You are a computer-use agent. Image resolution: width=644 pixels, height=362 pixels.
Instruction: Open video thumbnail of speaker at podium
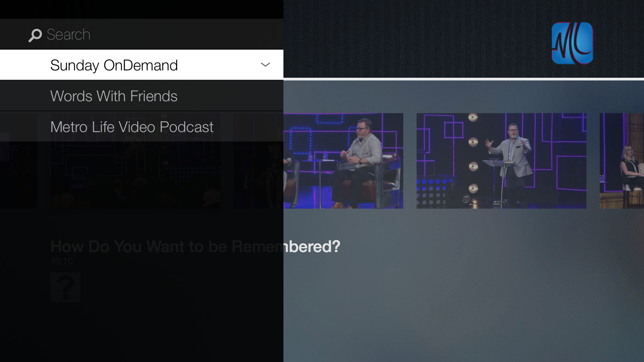click(501, 161)
